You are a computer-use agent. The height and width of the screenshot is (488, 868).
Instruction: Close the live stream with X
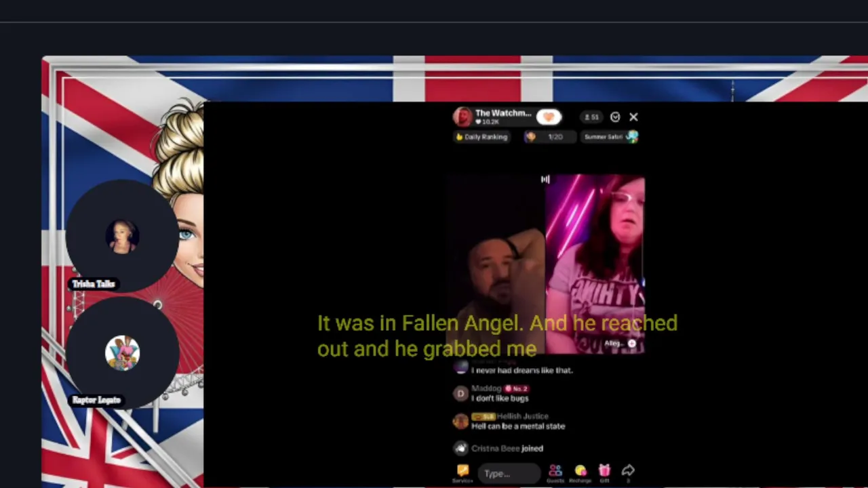(633, 117)
